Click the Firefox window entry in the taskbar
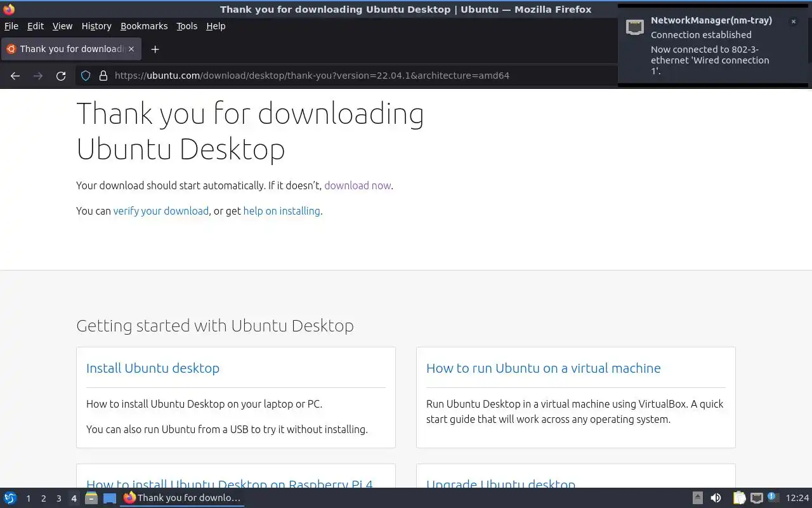 pos(182,498)
